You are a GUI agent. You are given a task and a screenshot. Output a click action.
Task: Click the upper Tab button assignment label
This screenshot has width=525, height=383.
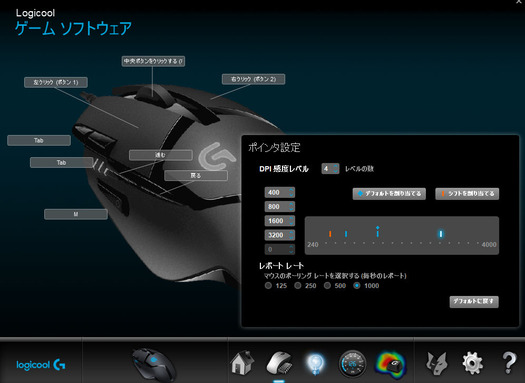pos(39,141)
